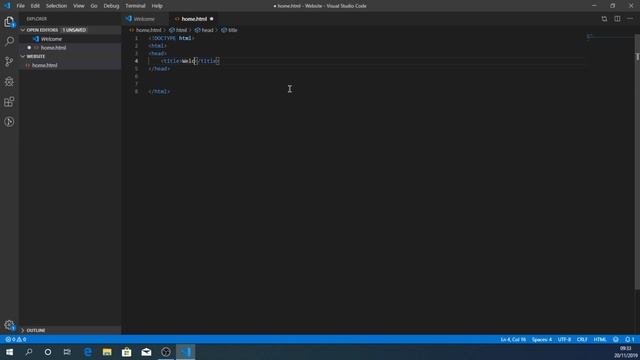Screen dimensions: 640x360
Task: Open Mail app from taskbar
Action: 146,352
